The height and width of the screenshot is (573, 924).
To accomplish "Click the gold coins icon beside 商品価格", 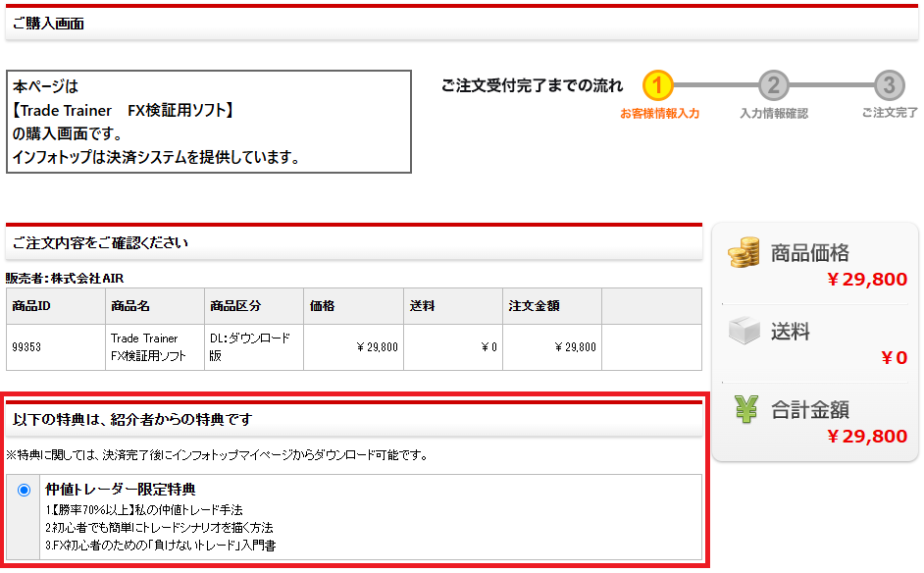I will point(744,252).
